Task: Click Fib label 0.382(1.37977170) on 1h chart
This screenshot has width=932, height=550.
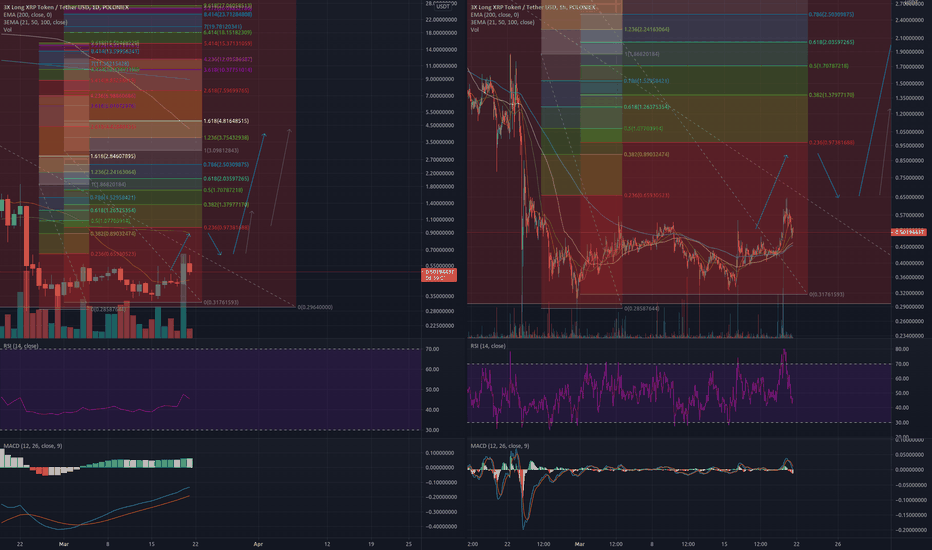Action: (x=831, y=95)
